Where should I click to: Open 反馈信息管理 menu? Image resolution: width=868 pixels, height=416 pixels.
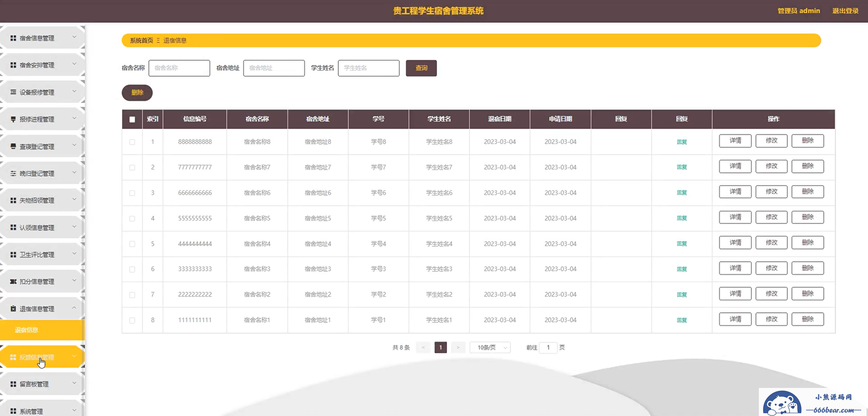(x=42, y=357)
